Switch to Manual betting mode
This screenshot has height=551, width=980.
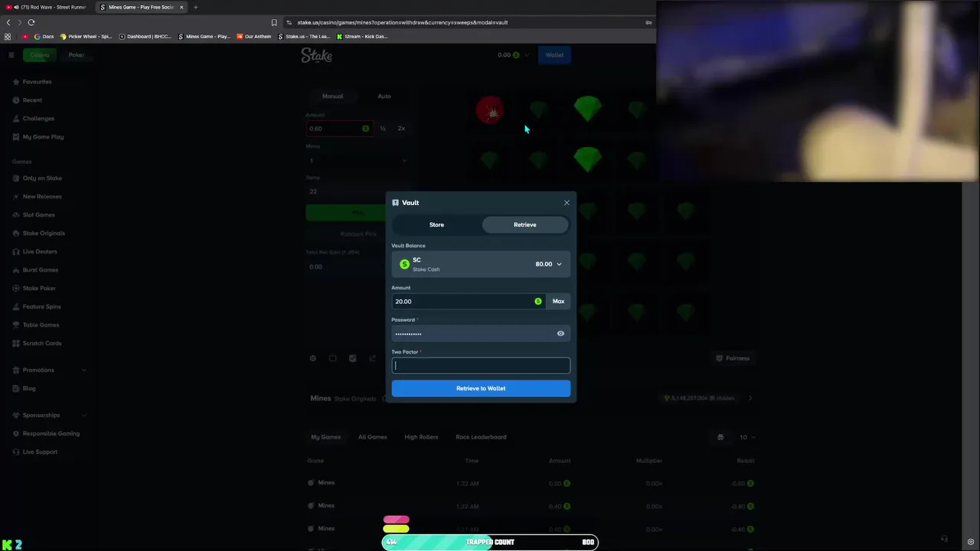(x=332, y=96)
